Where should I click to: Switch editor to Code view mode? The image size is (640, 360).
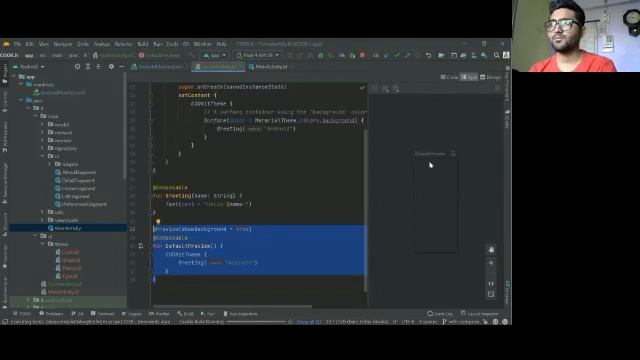pyautogui.click(x=449, y=77)
